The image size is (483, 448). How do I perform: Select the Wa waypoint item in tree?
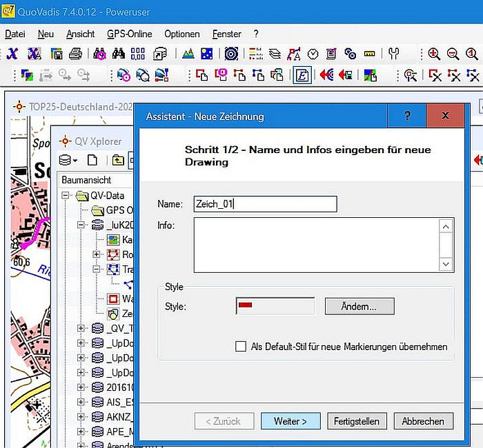(120, 298)
